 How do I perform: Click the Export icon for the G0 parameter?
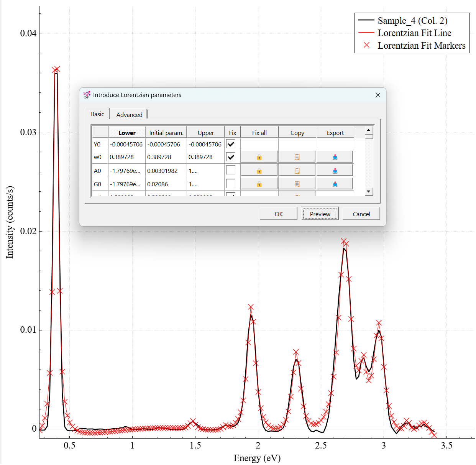coord(335,183)
